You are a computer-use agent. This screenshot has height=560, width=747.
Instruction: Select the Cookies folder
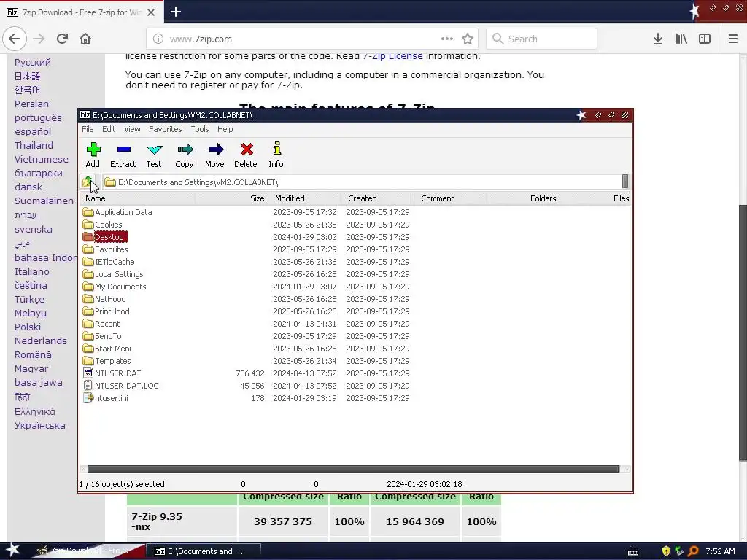(102, 225)
